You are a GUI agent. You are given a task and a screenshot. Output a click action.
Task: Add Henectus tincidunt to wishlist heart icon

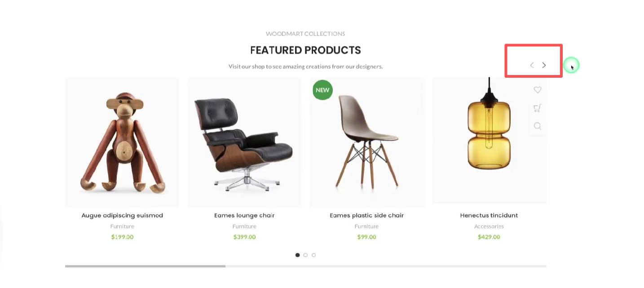tap(538, 90)
